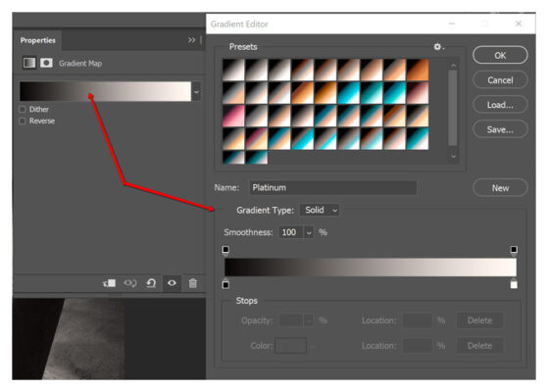Select the Properties panel tab
548x392 pixels.
(38, 40)
